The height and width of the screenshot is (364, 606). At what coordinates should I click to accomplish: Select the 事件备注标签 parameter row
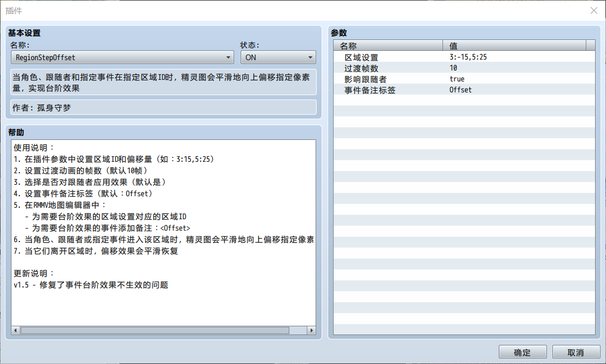click(x=464, y=90)
